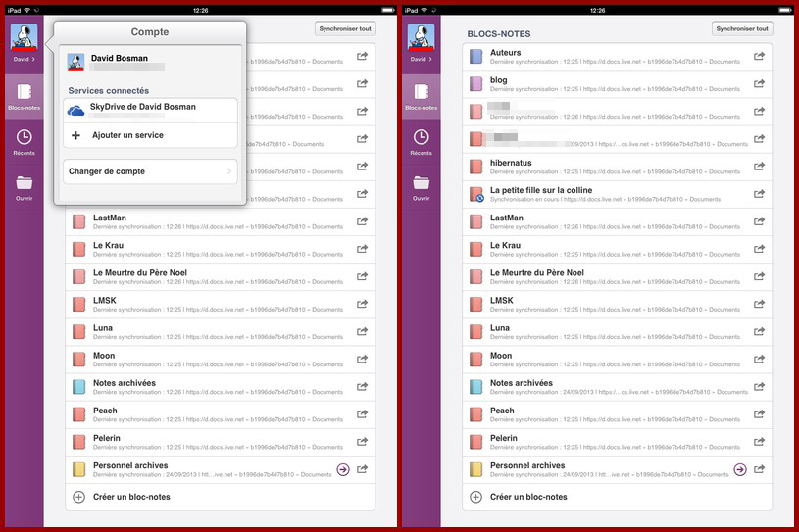799x532 pixels.
Task: Click blue Notes archivées notebook icon, left screen
Action: [79, 387]
